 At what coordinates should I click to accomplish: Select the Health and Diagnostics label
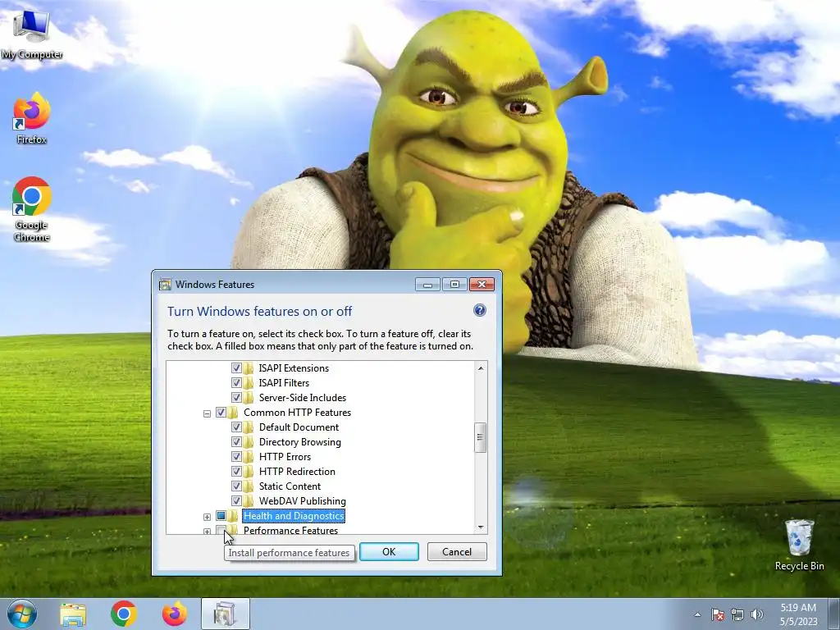294,516
